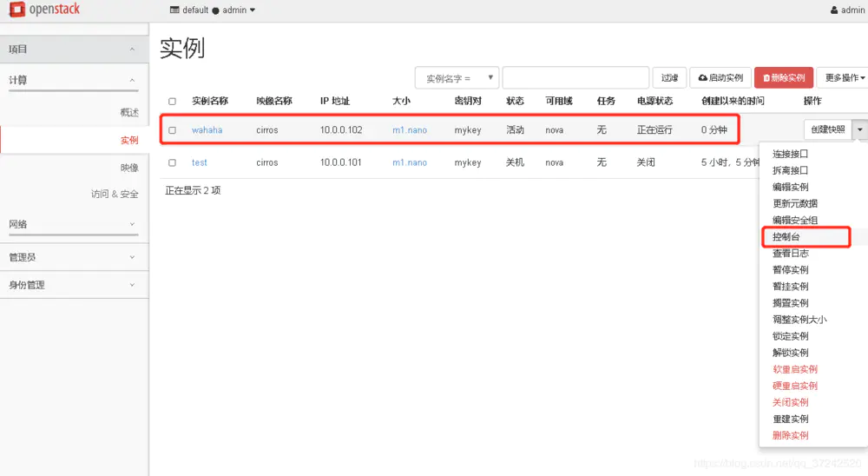Image resolution: width=868 pixels, height=476 pixels.
Task: Open the 实例名字 filter dropdown
Action: (x=457, y=78)
